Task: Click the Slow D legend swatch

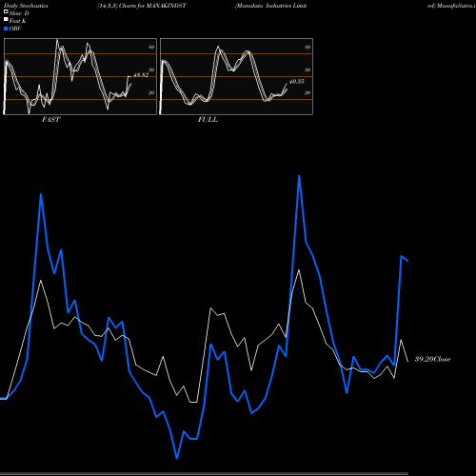Action: coord(6,11)
